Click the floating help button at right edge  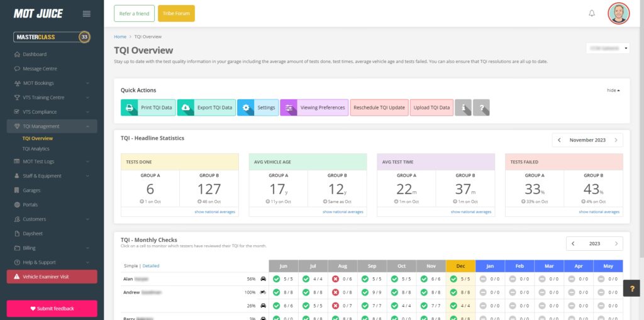(x=631, y=287)
